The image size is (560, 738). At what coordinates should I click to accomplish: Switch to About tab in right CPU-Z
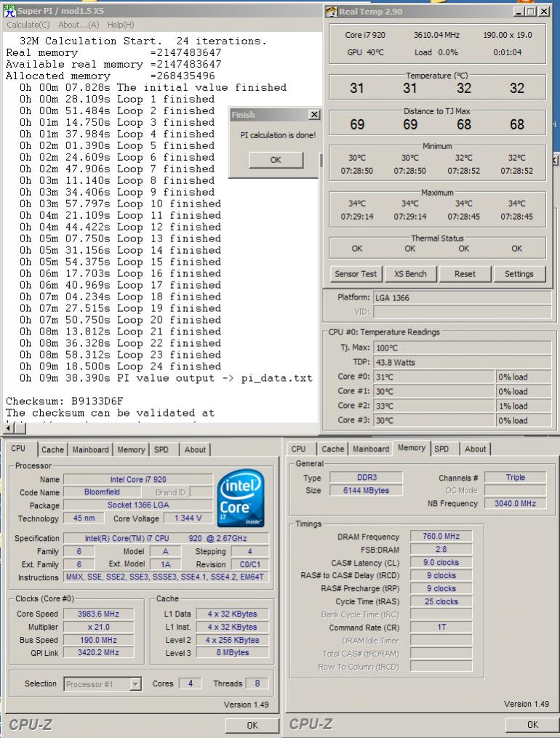476,449
